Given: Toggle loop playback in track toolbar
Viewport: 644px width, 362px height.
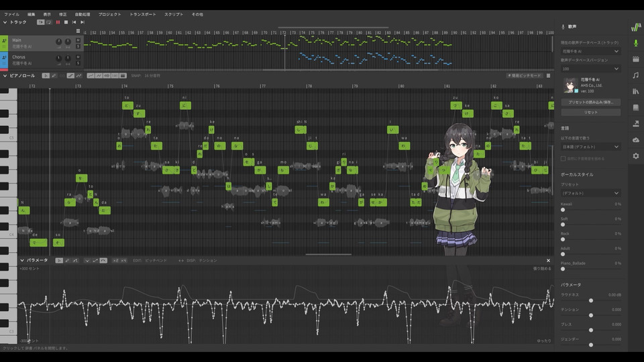Looking at the screenshot, I should tap(49, 22).
